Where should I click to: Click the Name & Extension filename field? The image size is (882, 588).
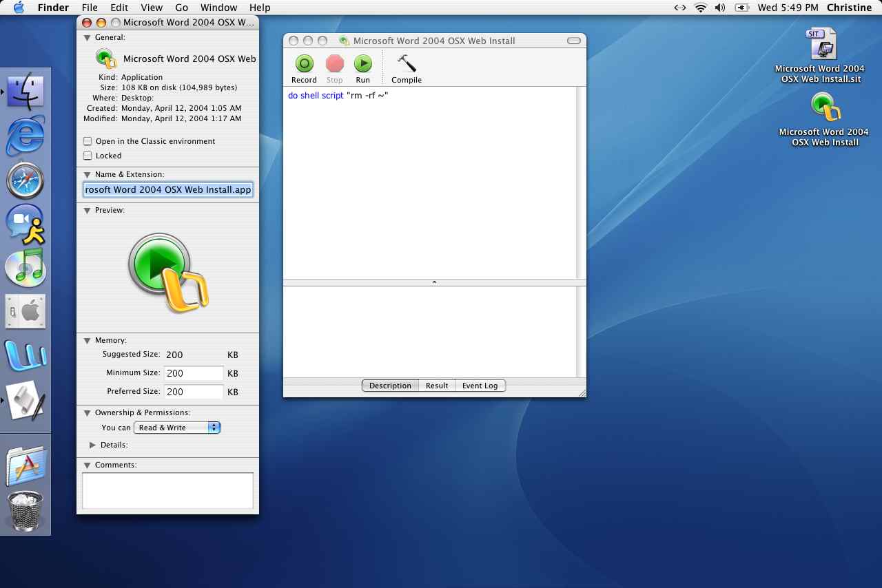coord(168,189)
